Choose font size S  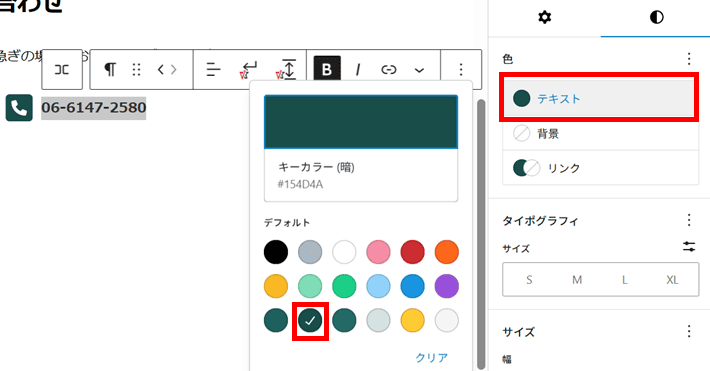point(529,279)
